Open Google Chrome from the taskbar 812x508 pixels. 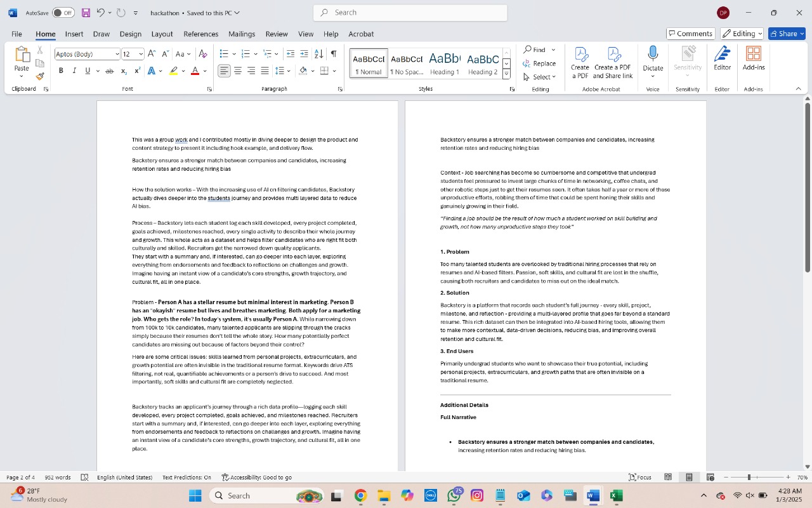(360, 496)
